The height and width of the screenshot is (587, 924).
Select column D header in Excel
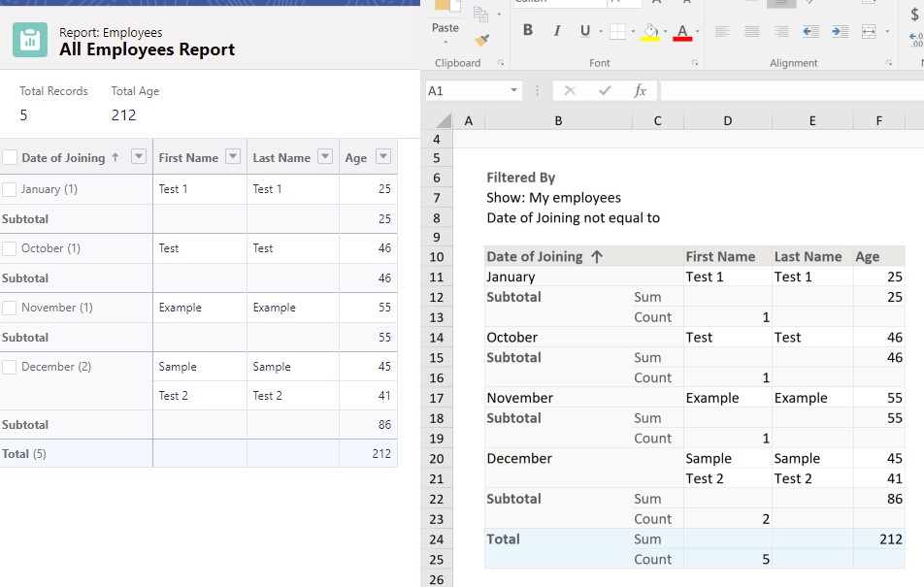728,121
